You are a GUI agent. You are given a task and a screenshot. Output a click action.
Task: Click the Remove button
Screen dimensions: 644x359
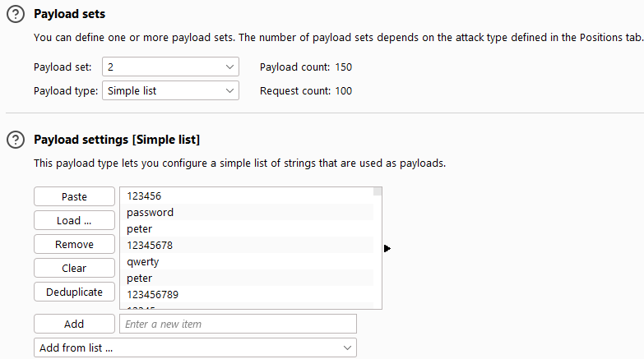click(x=74, y=244)
